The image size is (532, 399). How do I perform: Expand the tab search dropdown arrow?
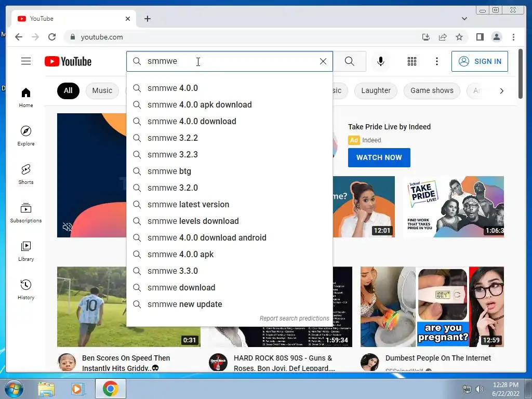[x=464, y=19]
